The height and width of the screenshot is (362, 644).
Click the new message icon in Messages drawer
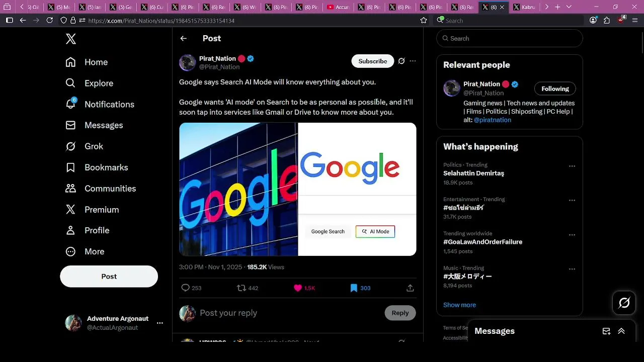pyautogui.click(x=606, y=331)
